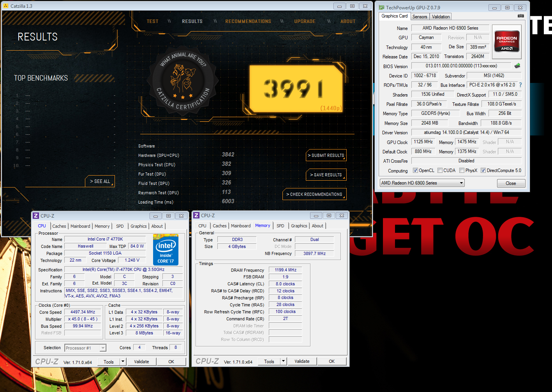Click the Bus Interface question mark icon

[x=520, y=85]
